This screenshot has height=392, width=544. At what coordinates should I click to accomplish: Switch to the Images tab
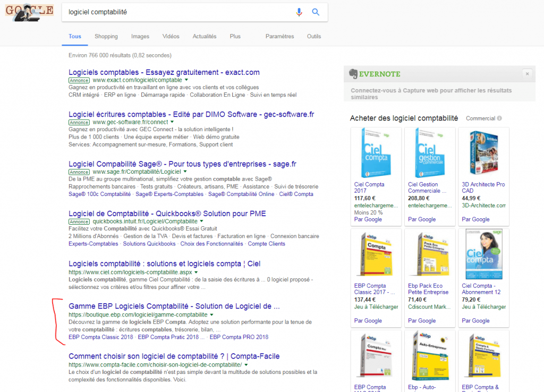point(140,37)
